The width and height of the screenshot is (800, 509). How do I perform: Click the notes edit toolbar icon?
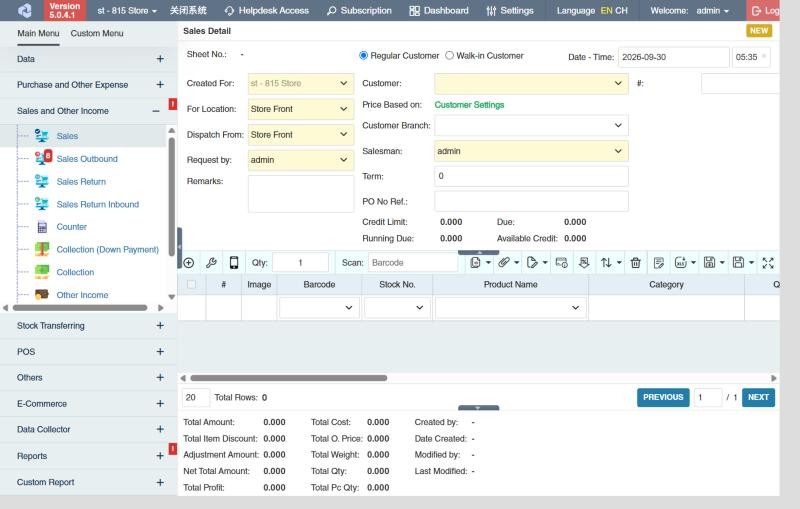[659, 263]
